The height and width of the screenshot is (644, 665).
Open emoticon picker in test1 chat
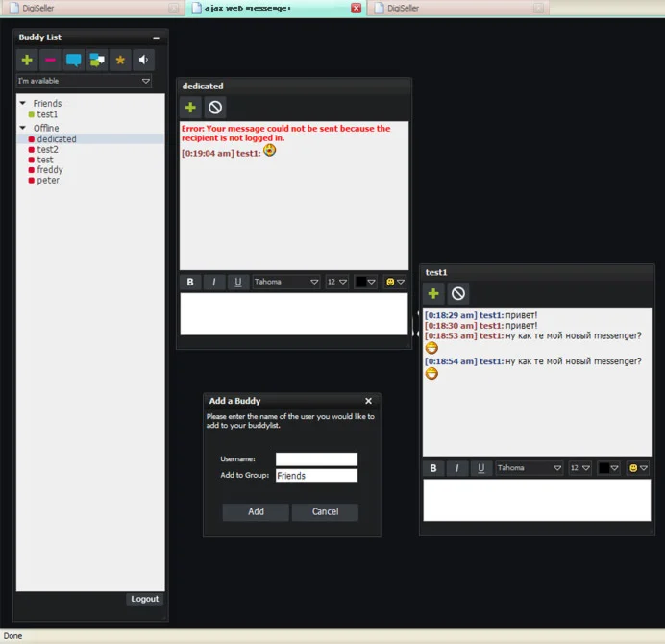pyautogui.click(x=638, y=468)
